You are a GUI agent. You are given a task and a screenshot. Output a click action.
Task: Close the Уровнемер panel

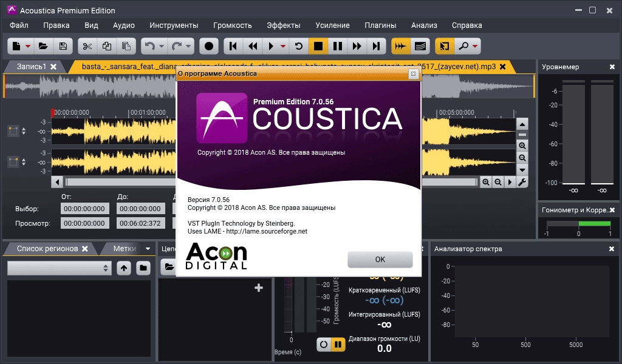coord(612,67)
